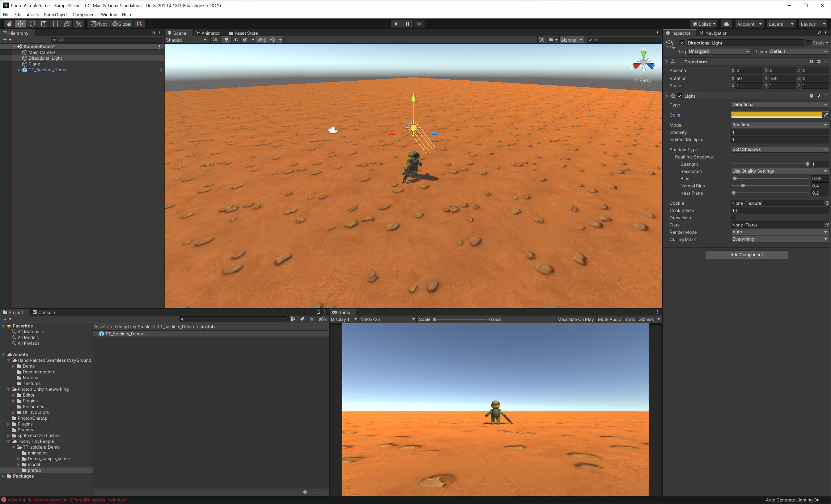Toggle the Static checkbox
Viewport: 831px width, 504px height.
point(809,43)
